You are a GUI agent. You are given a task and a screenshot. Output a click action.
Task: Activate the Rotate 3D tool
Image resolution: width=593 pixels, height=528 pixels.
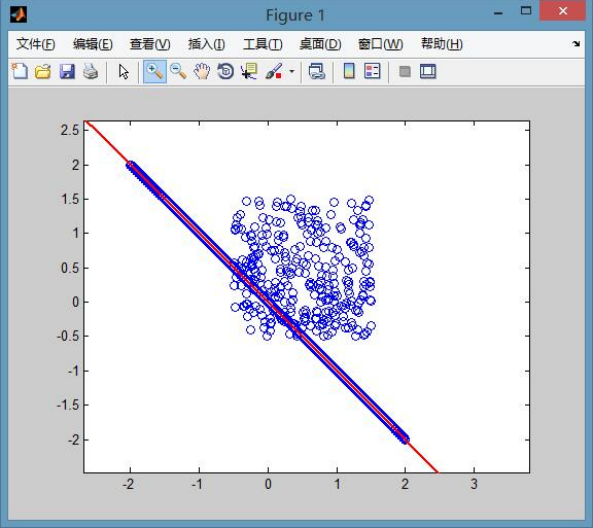pos(225,71)
